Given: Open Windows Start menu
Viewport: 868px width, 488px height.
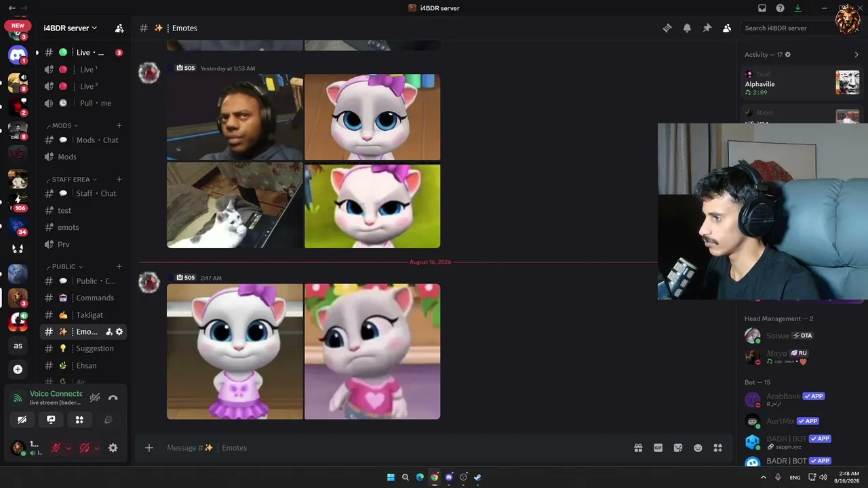Looking at the screenshot, I should 391,477.
